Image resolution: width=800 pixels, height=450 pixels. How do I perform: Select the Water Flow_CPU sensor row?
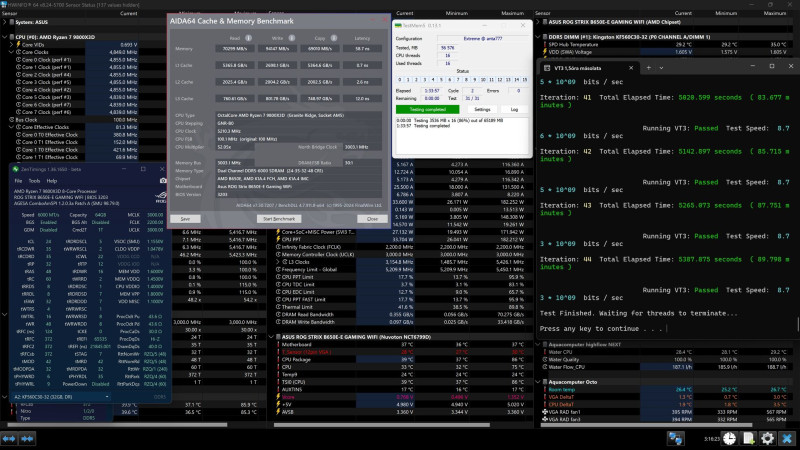(665, 367)
